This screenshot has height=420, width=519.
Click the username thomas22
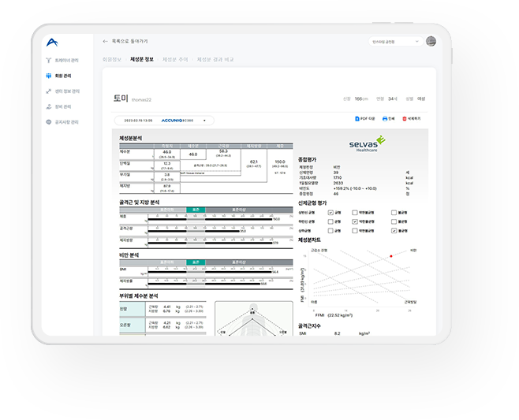[x=141, y=100]
